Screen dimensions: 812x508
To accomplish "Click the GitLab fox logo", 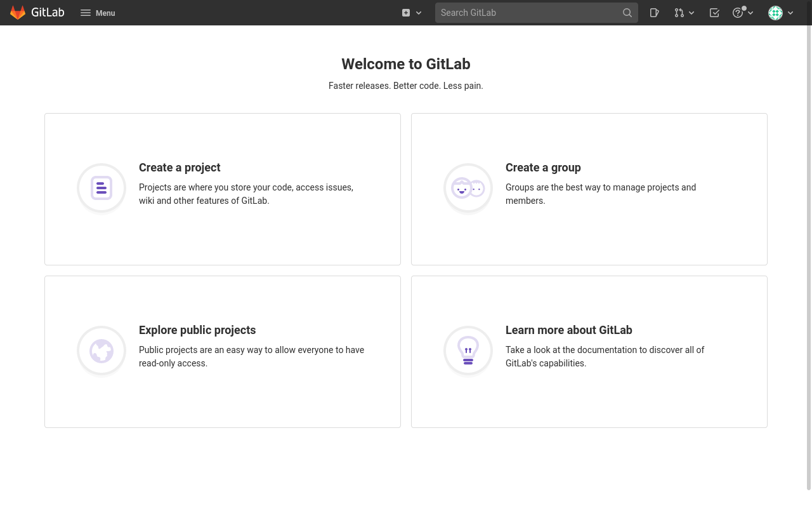I will pyautogui.click(x=18, y=13).
